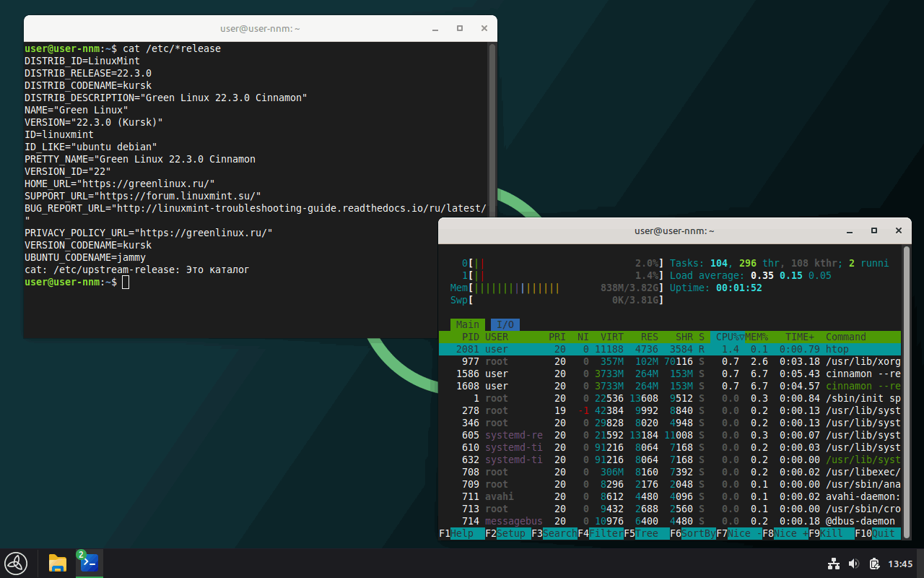This screenshot has height=578, width=924.
Task: Sort by CPU% column header
Action: 728,337
